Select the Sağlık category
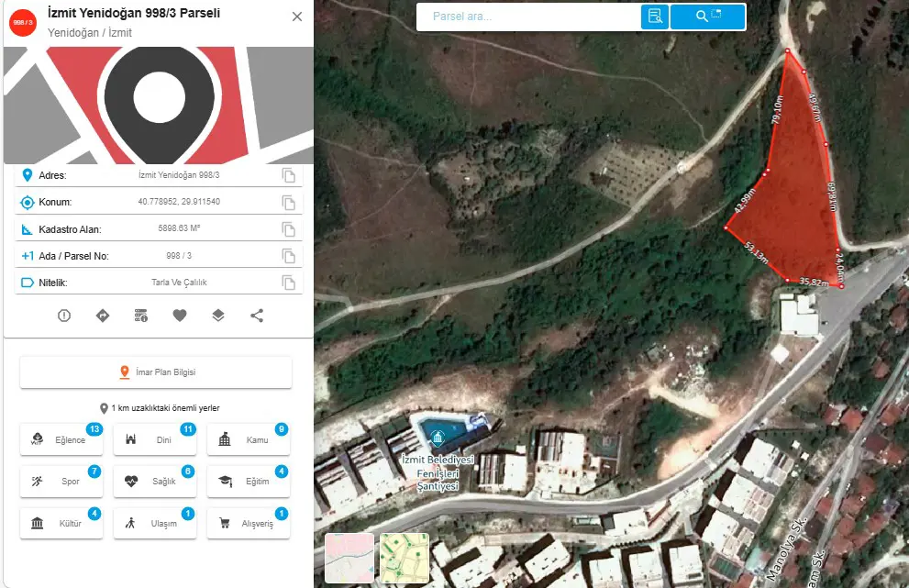This screenshot has width=909, height=588. coord(155,482)
